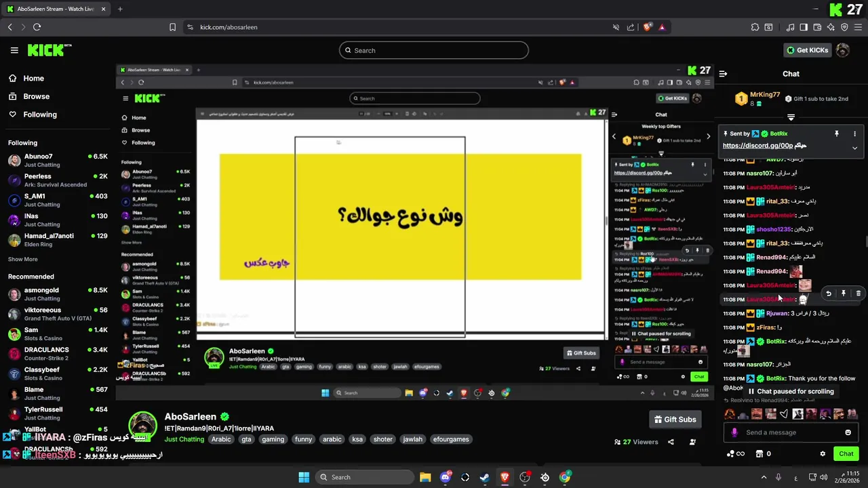Open File Explorer from taskbar
The height and width of the screenshot is (488, 868).
tap(425, 477)
